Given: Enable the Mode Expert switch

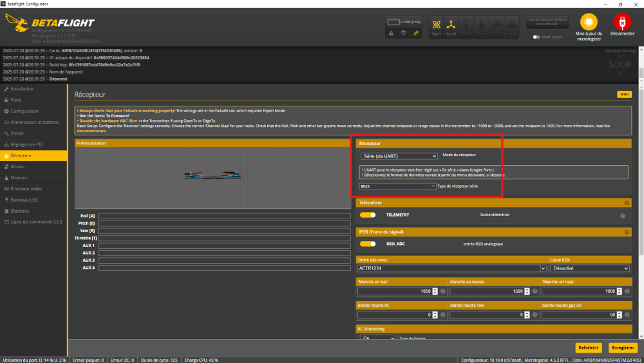Looking at the screenshot, I should click(x=536, y=37).
